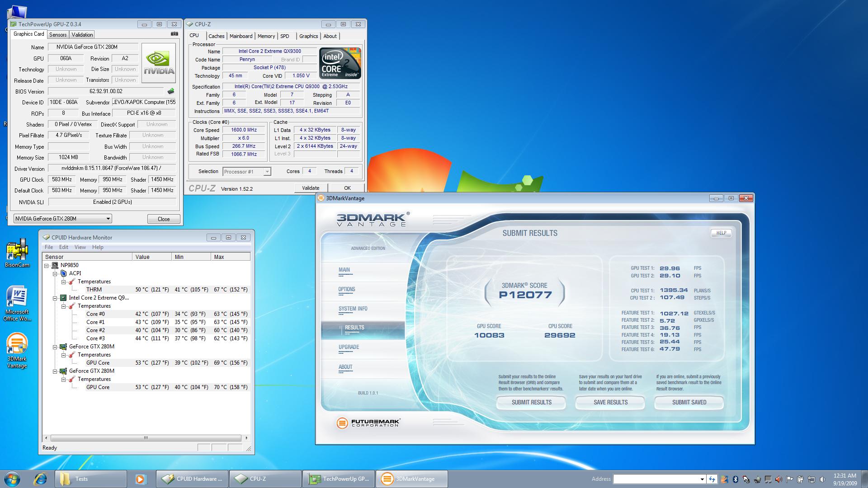The image size is (868, 488).
Task: Open the About tab in CPU-Z
Action: (x=330, y=36)
